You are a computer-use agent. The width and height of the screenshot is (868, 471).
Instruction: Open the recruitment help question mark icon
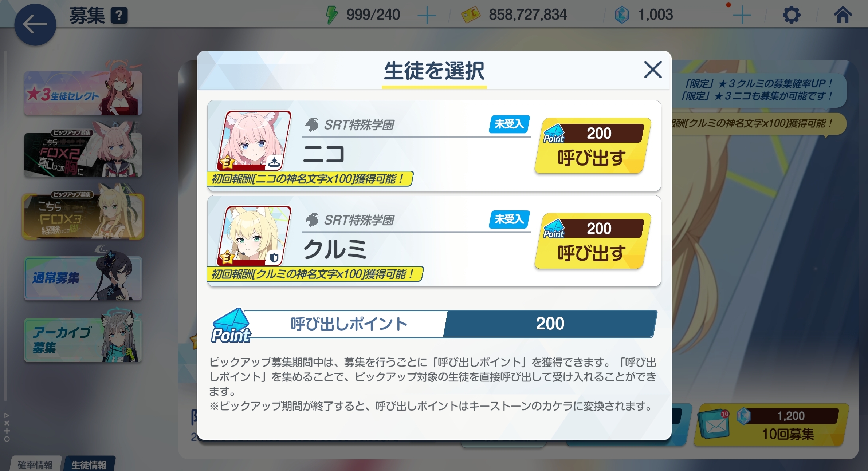pyautogui.click(x=119, y=16)
